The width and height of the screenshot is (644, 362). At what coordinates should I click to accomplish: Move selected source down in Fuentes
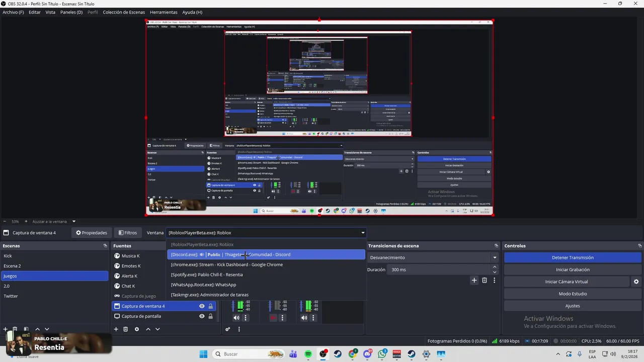point(157,329)
